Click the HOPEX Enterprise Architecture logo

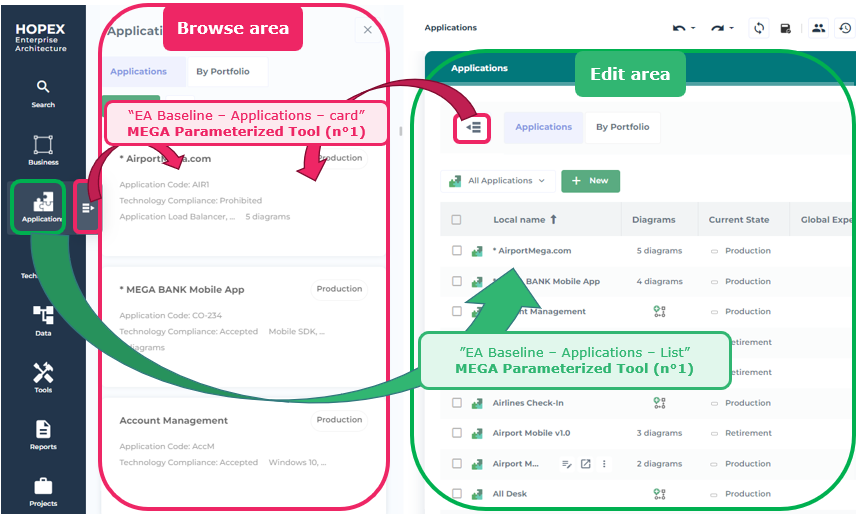pos(40,38)
